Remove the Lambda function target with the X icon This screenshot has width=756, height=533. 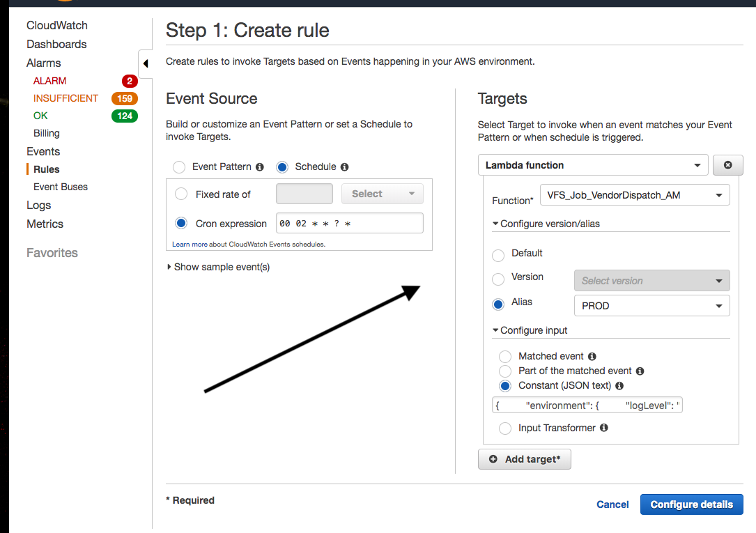pos(727,164)
